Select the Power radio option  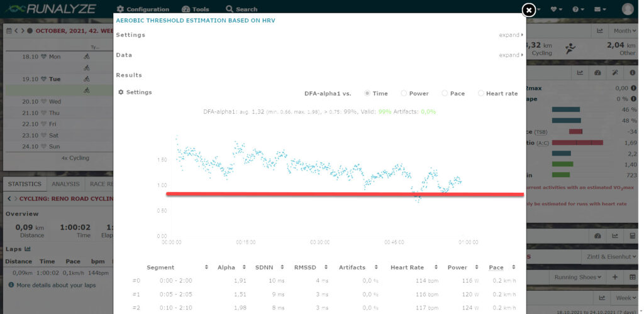coord(404,94)
